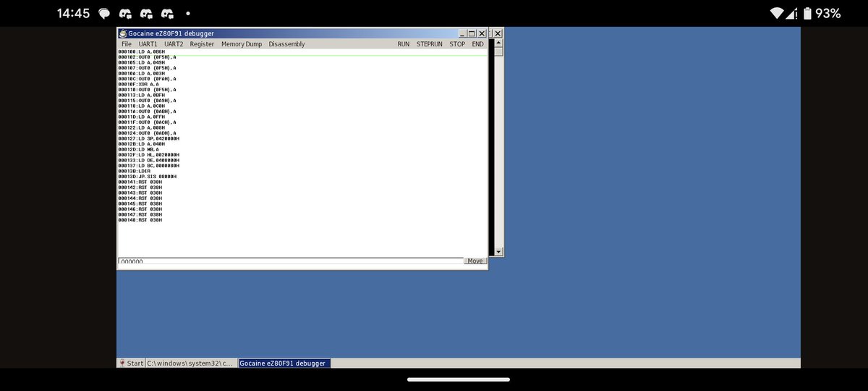Viewport: 868px width, 391px height.
Task: Select line 000144: RST 038H
Action: point(140,198)
